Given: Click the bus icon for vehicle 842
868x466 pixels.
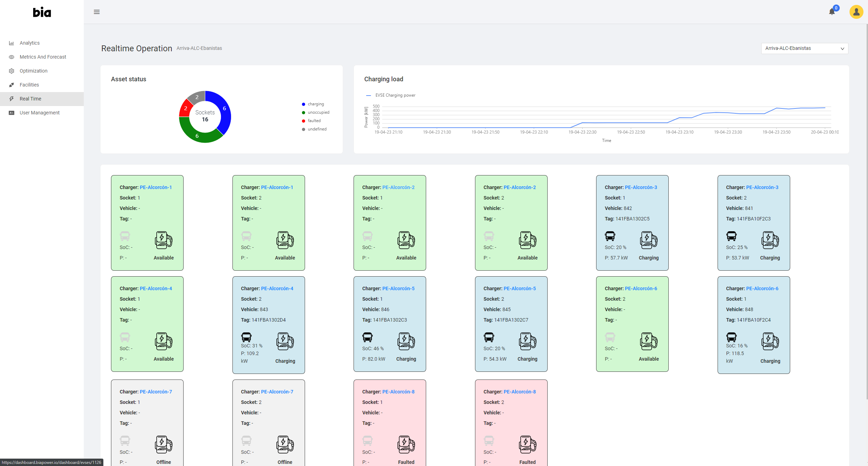Looking at the screenshot, I should [x=610, y=236].
